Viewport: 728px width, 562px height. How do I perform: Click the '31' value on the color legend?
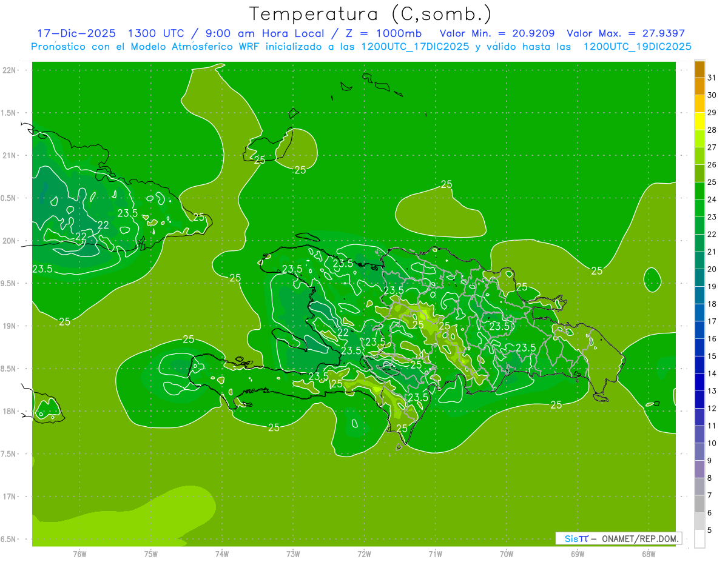(712, 78)
